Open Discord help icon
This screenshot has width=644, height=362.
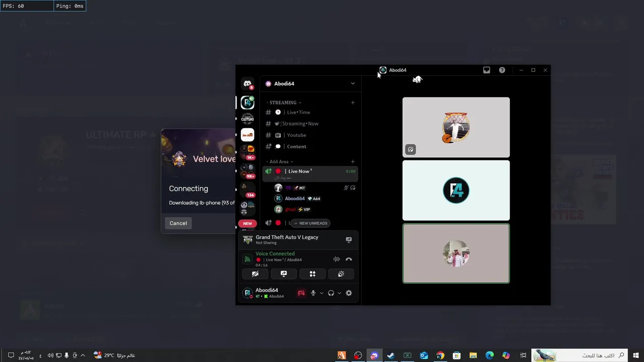(502, 70)
